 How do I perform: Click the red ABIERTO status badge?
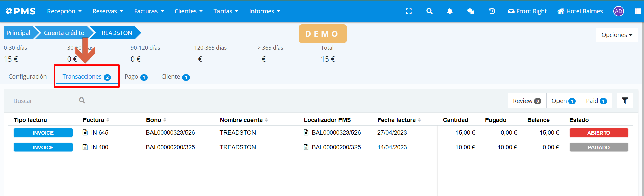pos(598,133)
